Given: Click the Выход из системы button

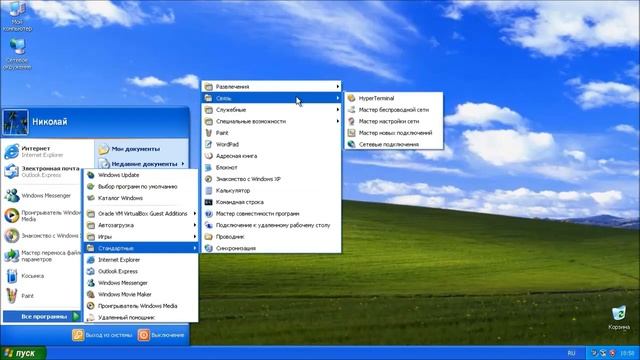Looking at the screenshot, I should click(102, 335).
